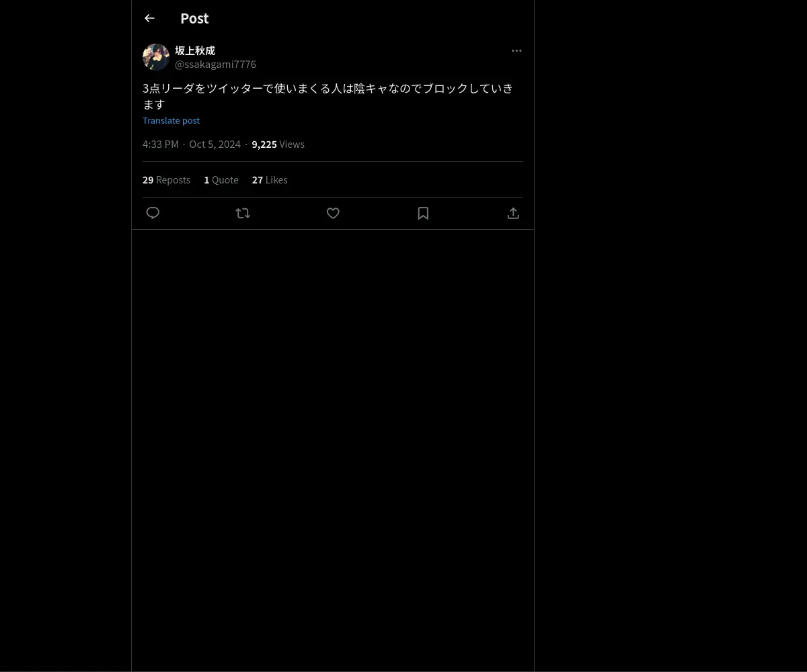Open the reply speech bubble icon
This screenshot has width=807, height=672.
(153, 213)
